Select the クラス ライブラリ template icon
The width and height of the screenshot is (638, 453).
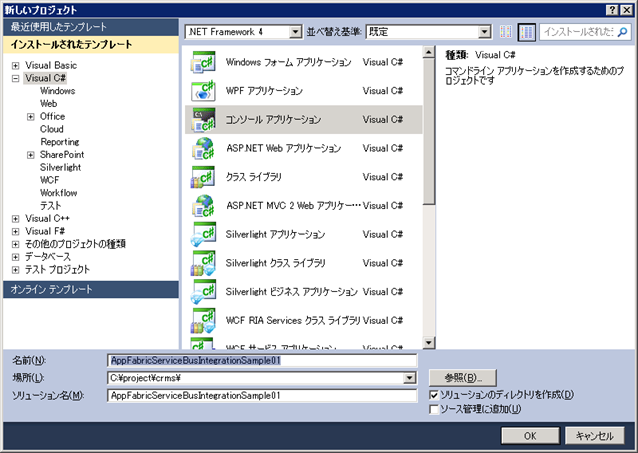coord(203,177)
